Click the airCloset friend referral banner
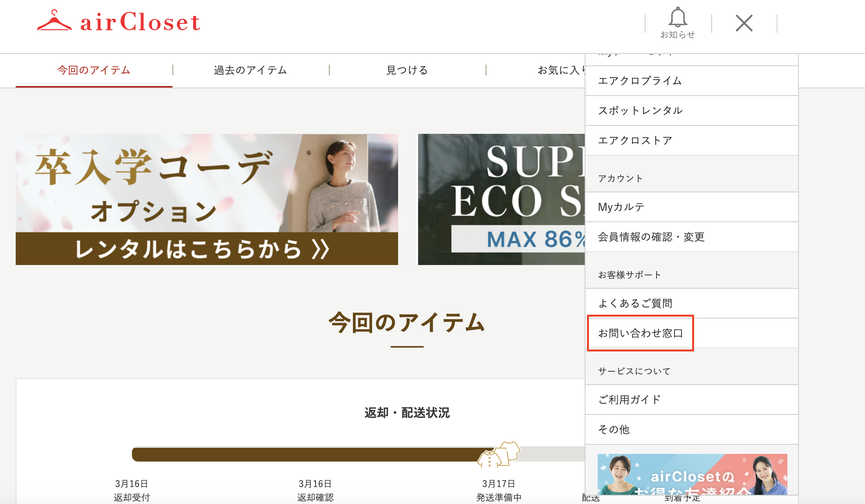This screenshot has width=865, height=504. tap(692, 474)
